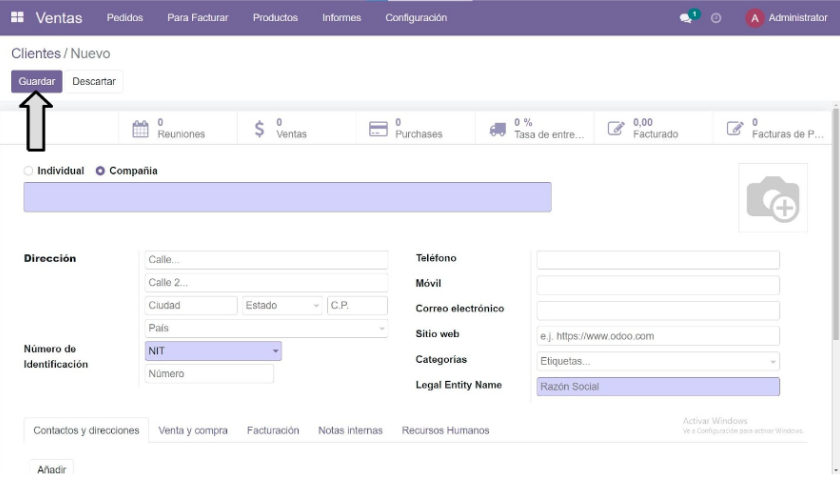This screenshot has width=840, height=484.
Task: Click the Teléfono input field
Action: click(658, 260)
